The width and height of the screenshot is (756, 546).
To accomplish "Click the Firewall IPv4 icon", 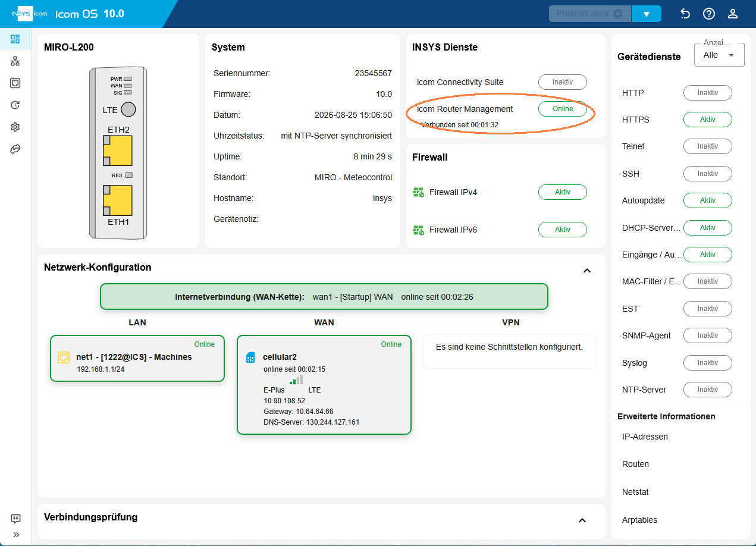I will coord(418,192).
